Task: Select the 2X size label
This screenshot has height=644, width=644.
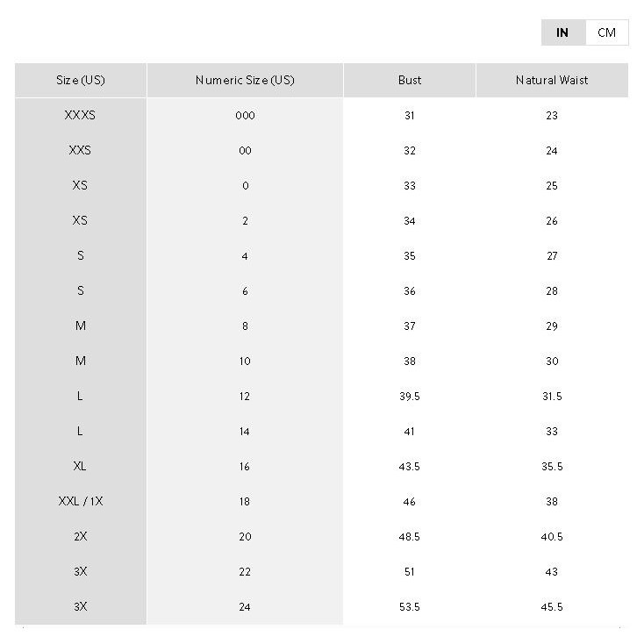Action: click(81, 536)
